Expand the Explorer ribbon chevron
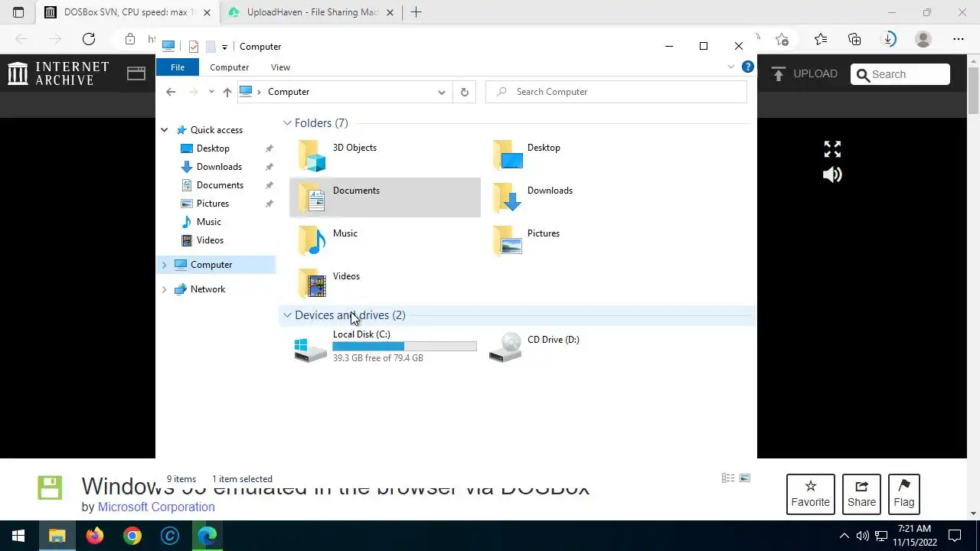Viewport: 980px width, 551px height. point(730,67)
